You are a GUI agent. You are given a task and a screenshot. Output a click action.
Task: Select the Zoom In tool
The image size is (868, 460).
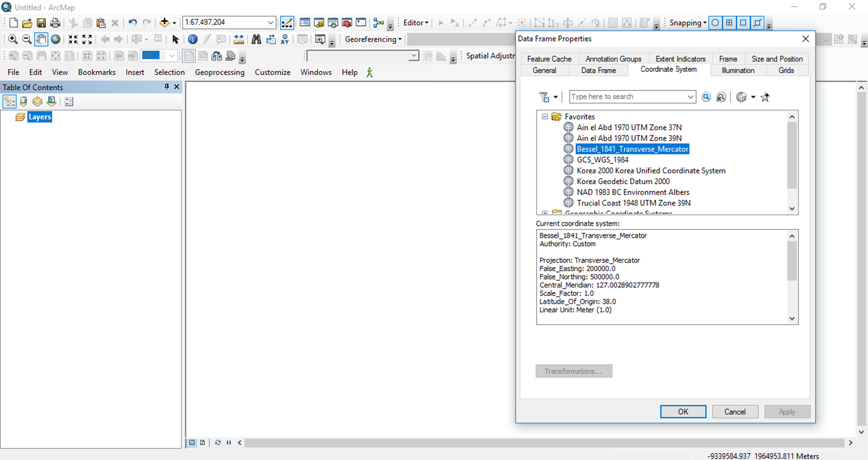13,39
